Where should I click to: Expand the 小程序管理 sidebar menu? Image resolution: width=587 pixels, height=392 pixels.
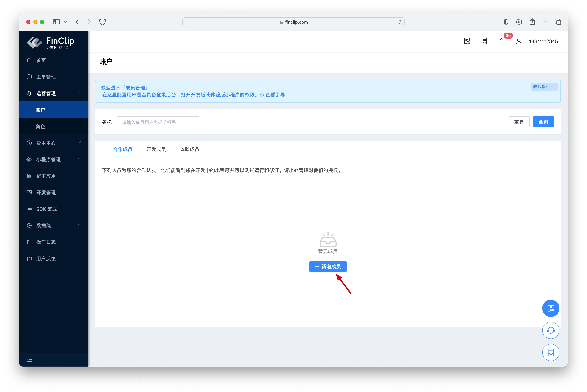click(x=54, y=159)
